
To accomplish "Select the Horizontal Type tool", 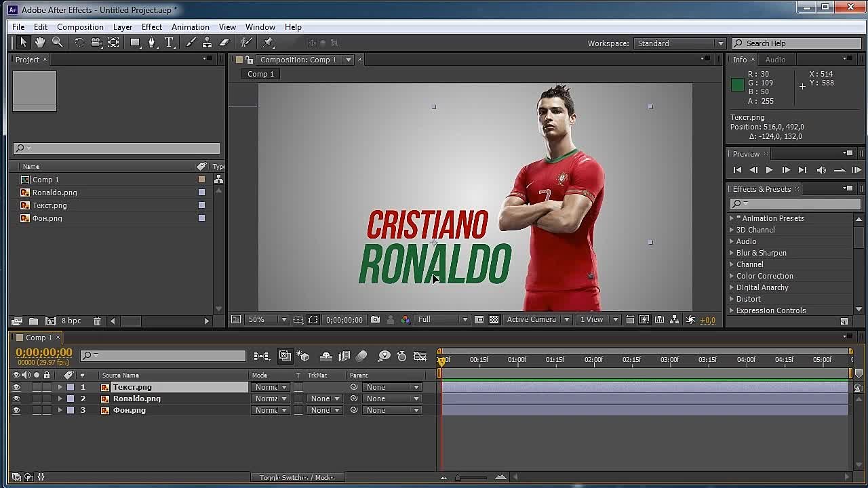I will point(169,43).
